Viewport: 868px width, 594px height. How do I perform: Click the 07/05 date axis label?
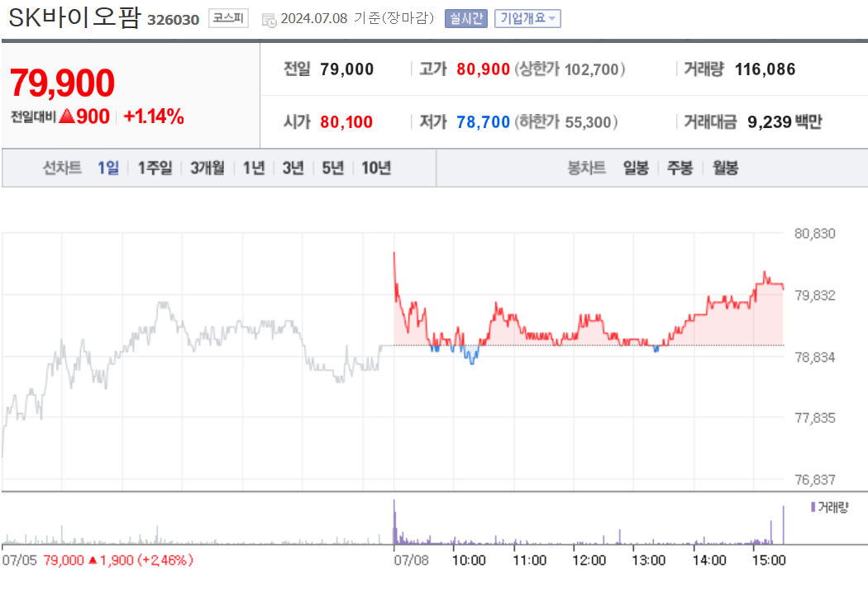click(x=19, y=560)
